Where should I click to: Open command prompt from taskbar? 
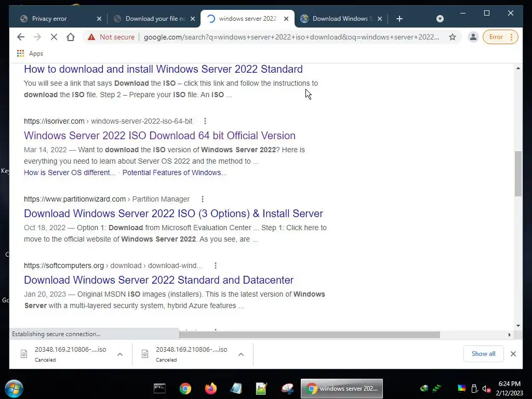tap(159, 389)
